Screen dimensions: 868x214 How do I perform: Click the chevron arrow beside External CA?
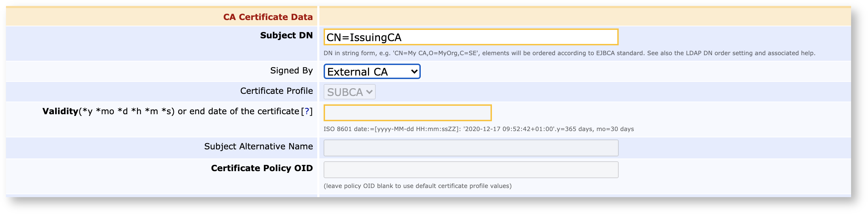(x=414, y=72)
